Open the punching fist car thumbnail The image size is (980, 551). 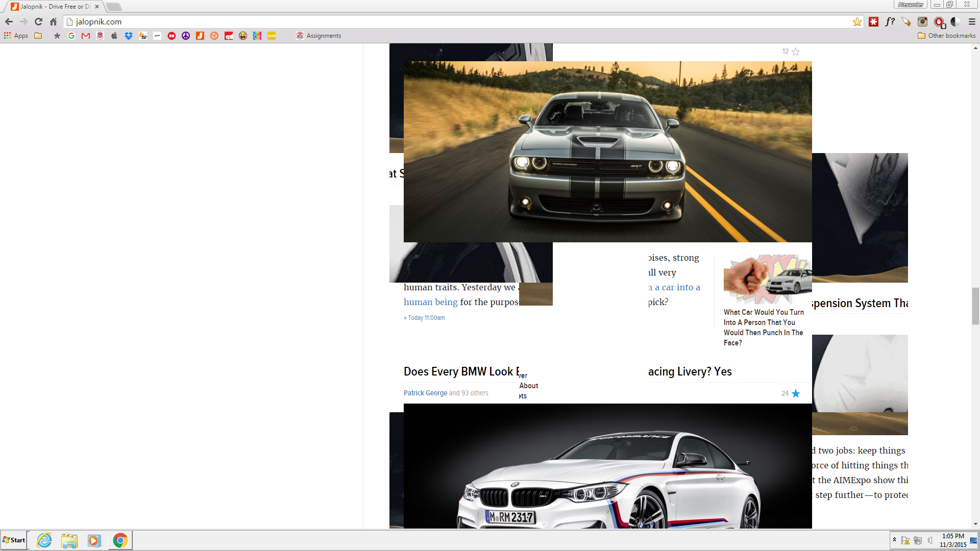coord(768,279)
